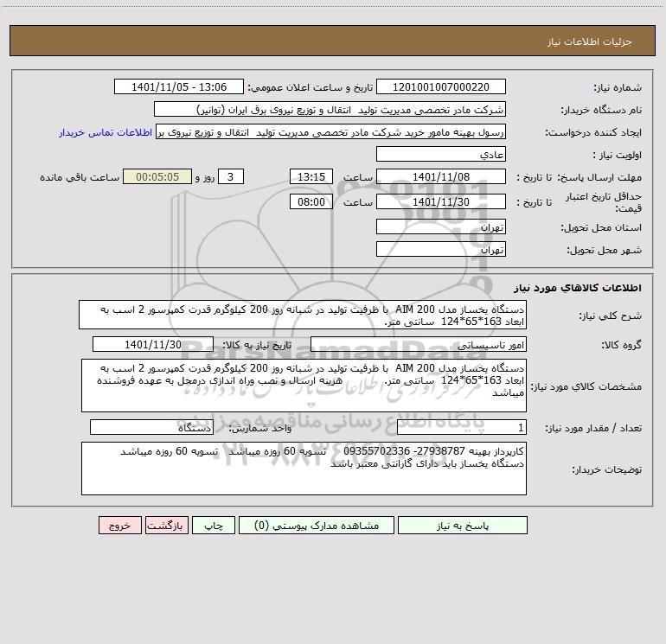
Task: Select the شماره نیاز field 1201001007000220
Action: coord(441,86)
